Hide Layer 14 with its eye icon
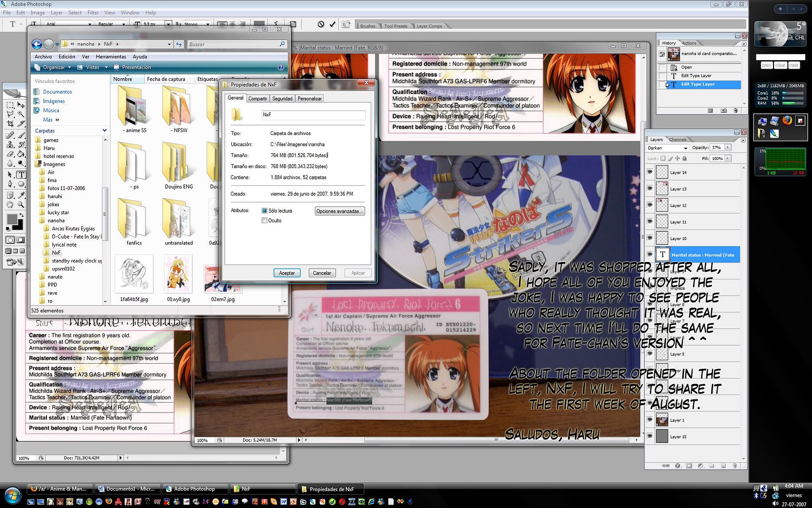Viewport: 812px width, 508px height. (650, 172)
